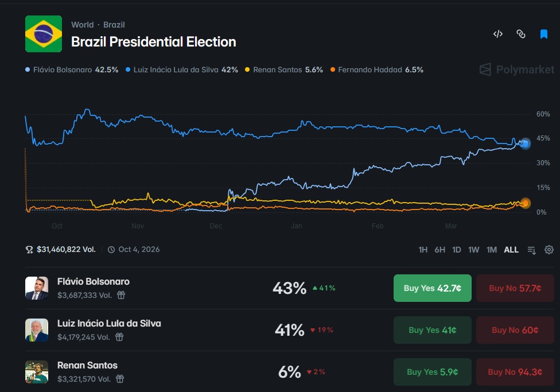The width and height of the screenshot is (560, 392).
Task: Click the World breadcrumb link
Action: [82, 25]
